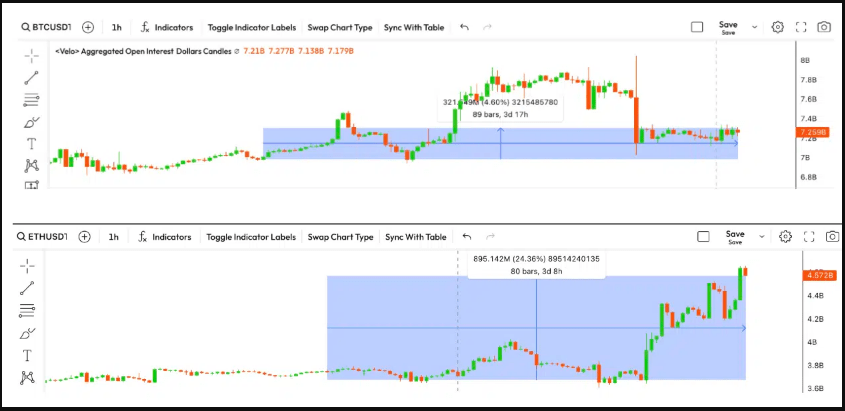The image size is (845, 411).
Task: Toggle the layout checkbox on ETH chart toolbar
Action: 703,236
